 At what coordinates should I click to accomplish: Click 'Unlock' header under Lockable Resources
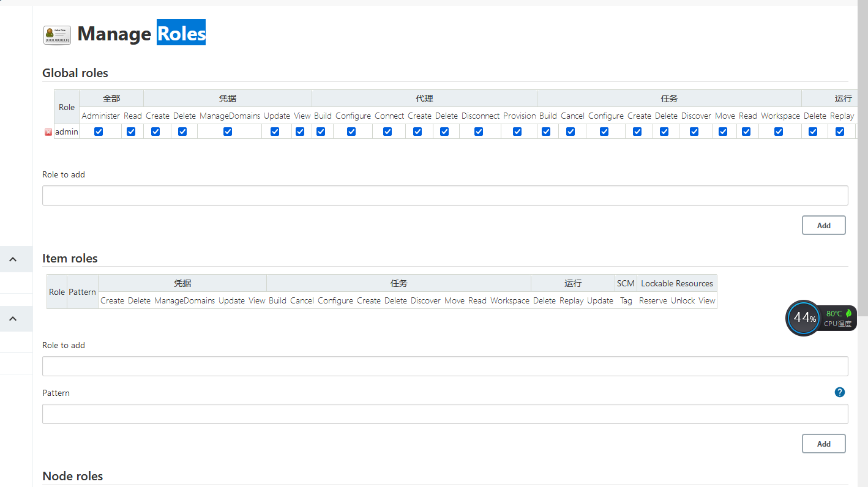coord(683,300)
